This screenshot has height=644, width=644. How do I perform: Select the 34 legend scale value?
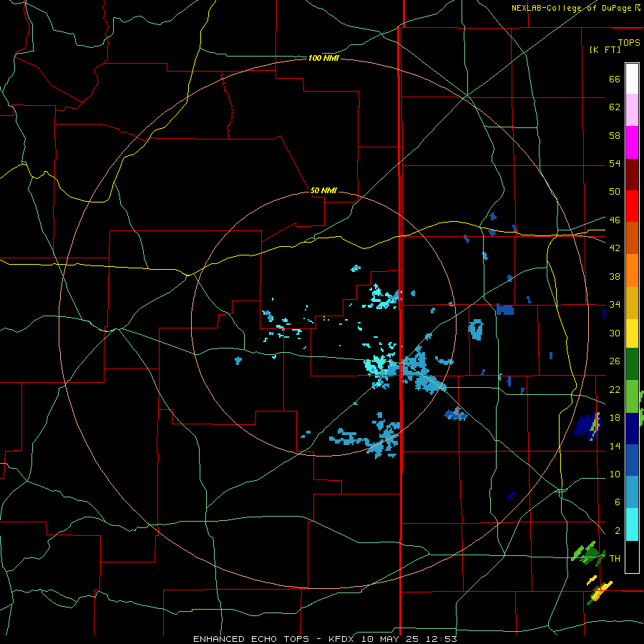pyautogui.click(x=615, y=304)
